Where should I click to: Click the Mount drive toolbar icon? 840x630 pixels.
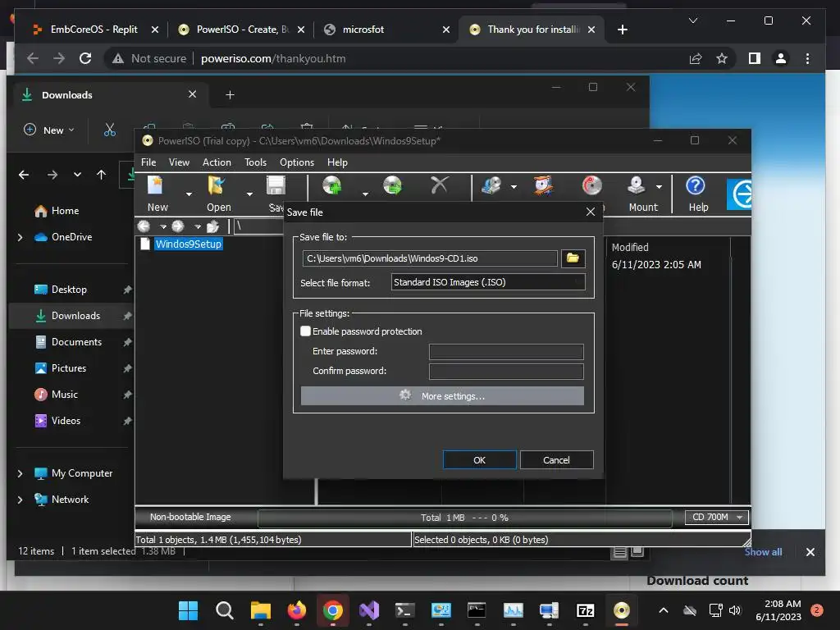click(637, 186)
